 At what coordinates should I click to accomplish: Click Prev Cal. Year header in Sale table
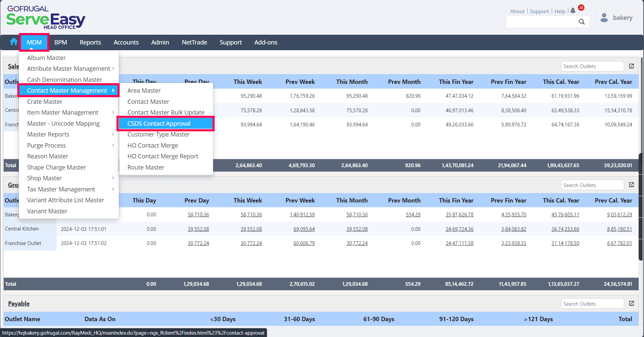point(613,82)
